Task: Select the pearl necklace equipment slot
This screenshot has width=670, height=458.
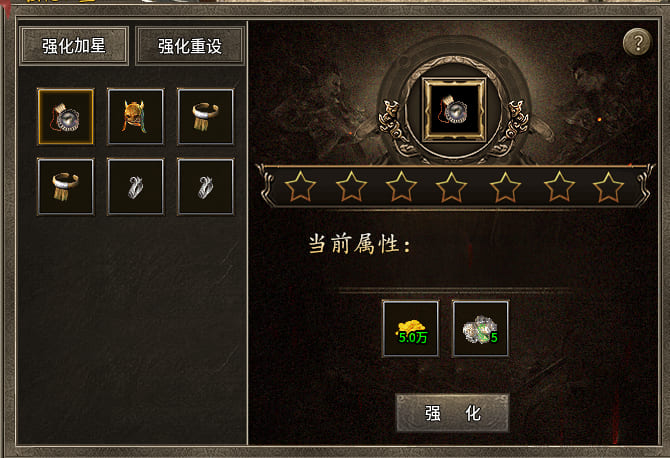Action: [66, 117]
